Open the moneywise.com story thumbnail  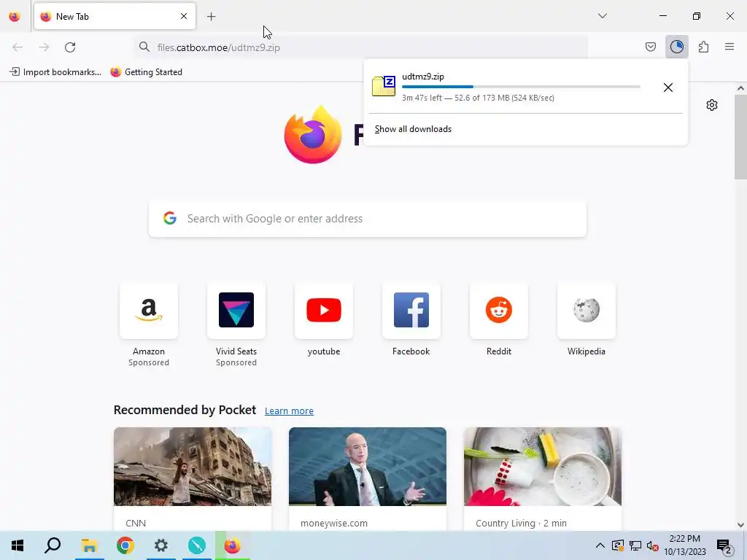click(368, 467)
